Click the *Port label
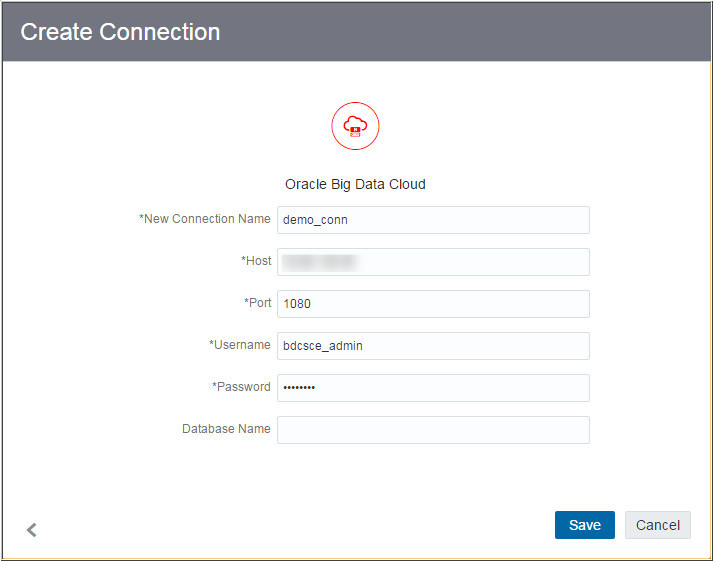 coord(257,303)
